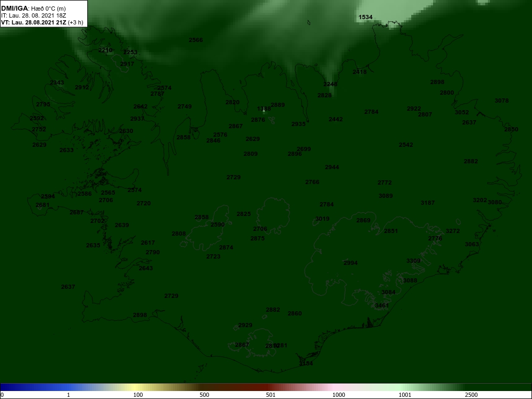
Task: Select the 2850 value label
Action: tap(511, 129)
